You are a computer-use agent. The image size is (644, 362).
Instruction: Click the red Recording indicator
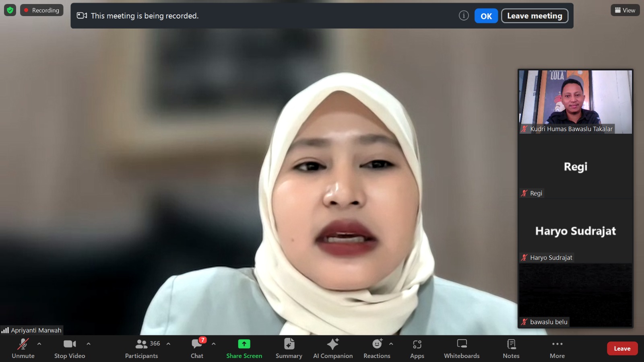click(42, 10)
